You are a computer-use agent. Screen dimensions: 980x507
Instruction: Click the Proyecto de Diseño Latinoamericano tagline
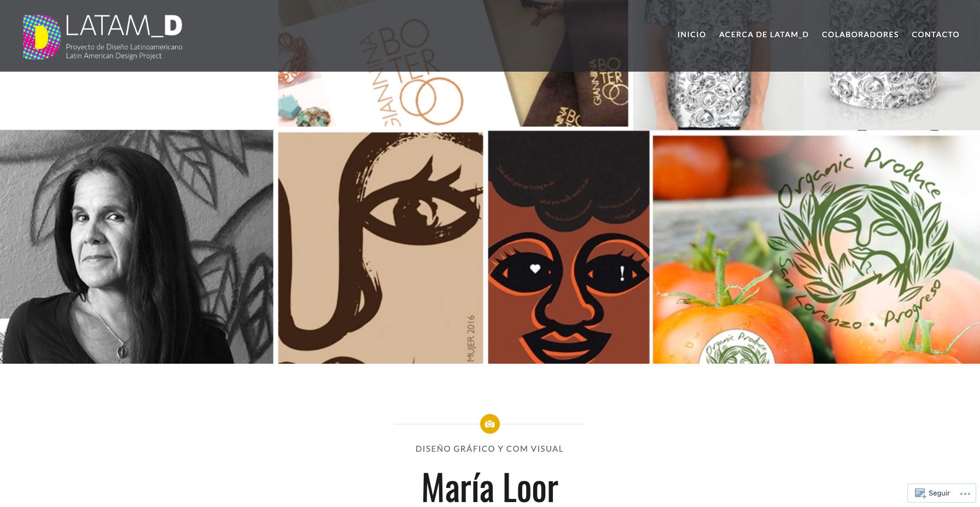coord(124,47)
